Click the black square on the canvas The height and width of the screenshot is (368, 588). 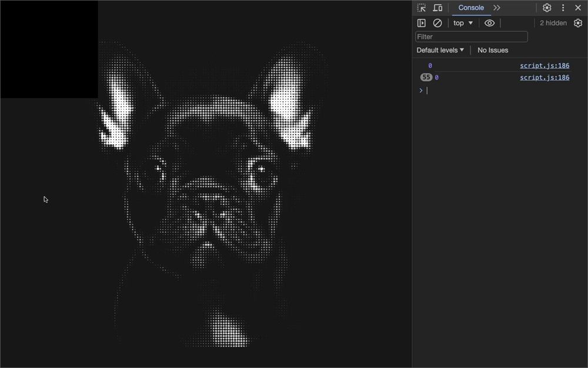[49, 49]
